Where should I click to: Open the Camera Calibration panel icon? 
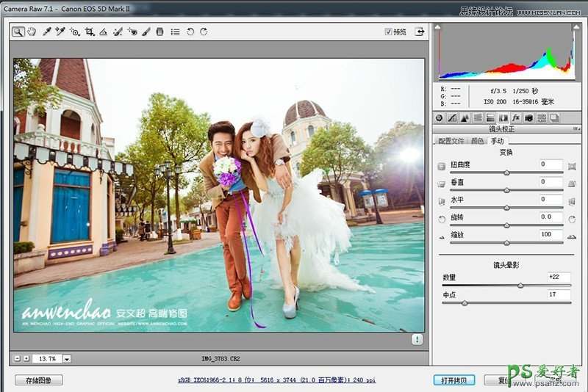[528, 117]
